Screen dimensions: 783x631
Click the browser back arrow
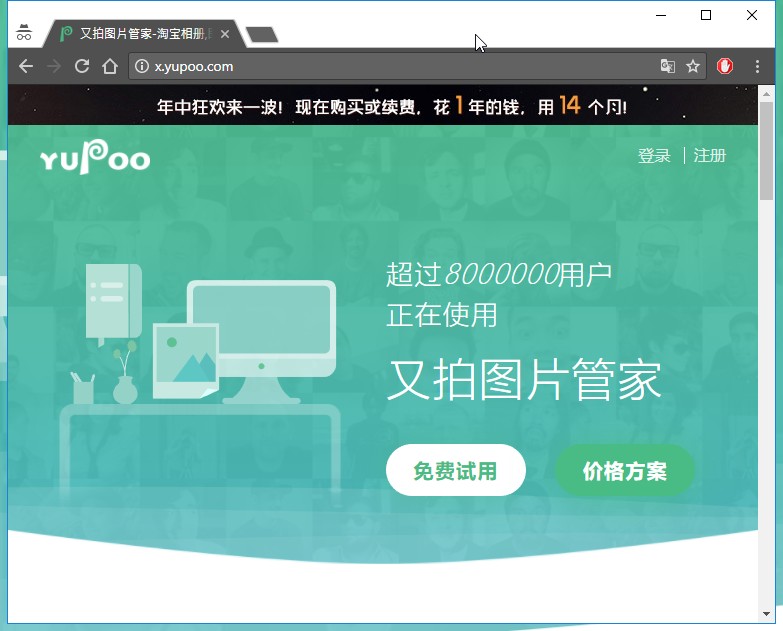pos(26,66)
